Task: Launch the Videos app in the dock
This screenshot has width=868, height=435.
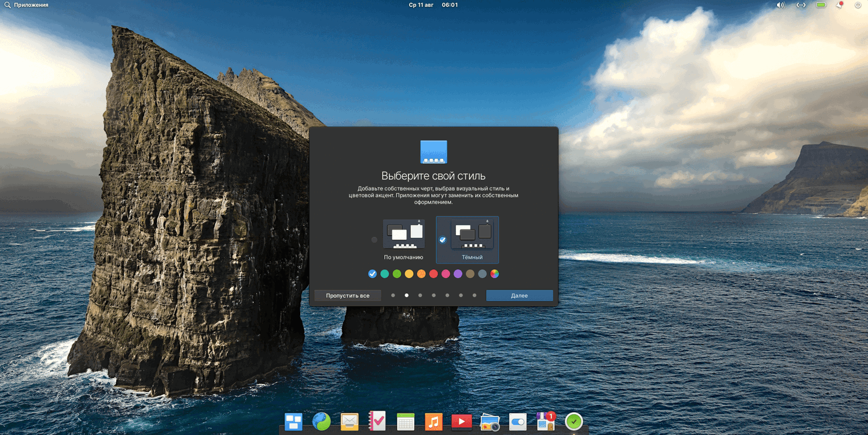Action: (x=461, y=422)
